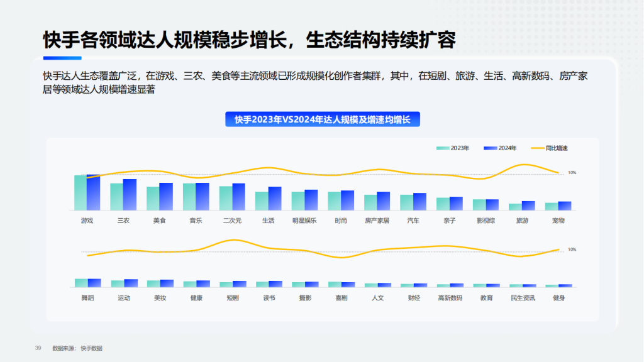This screenshot has width=644, height=362.
Task: Click the description paragraph starting with 快手达人生态覆盖广泛
Action: tap(315, 82)
